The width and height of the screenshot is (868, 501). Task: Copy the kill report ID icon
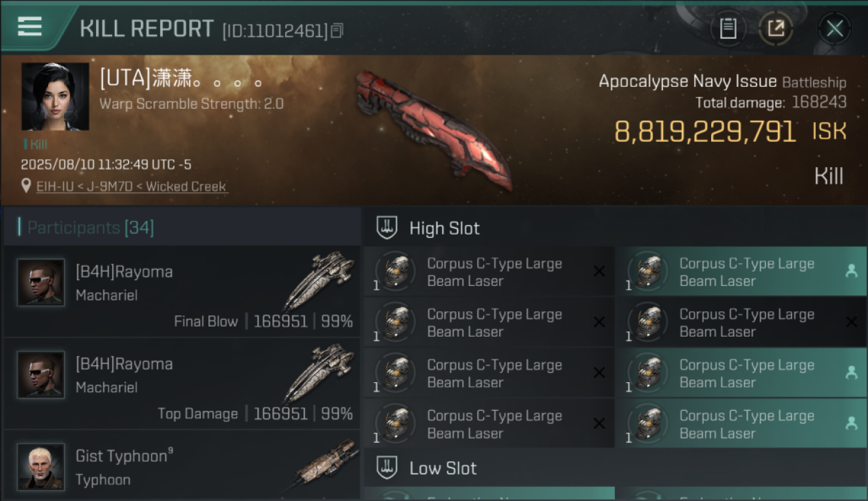337,30
